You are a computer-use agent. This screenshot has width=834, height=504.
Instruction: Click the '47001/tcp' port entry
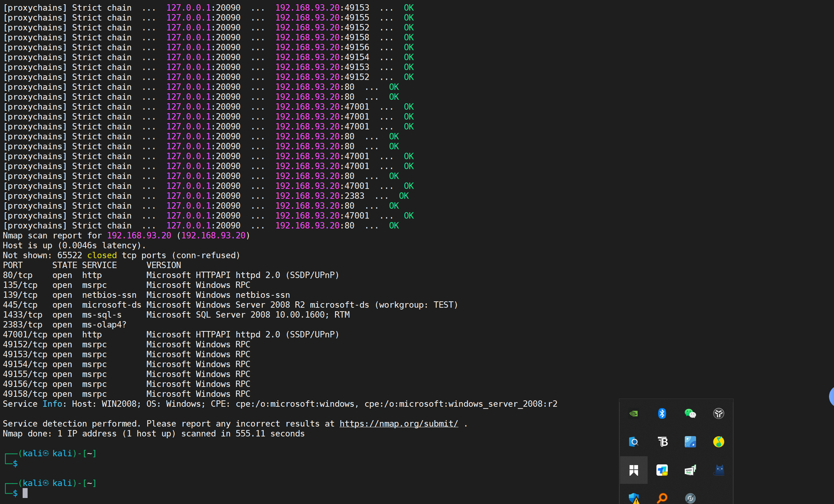coord(25,335)
